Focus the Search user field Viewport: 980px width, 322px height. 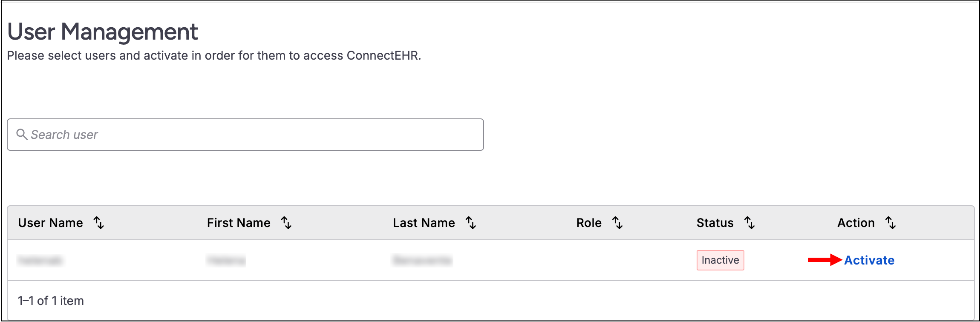[256, 135]
